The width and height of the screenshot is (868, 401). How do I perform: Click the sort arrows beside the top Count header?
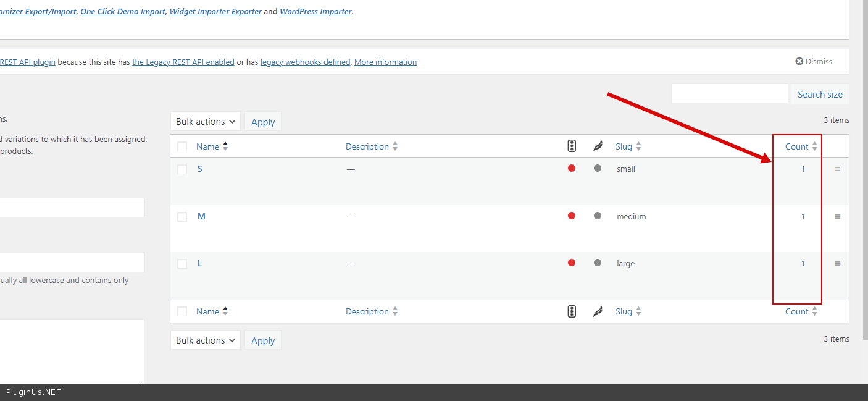point(814,146)
